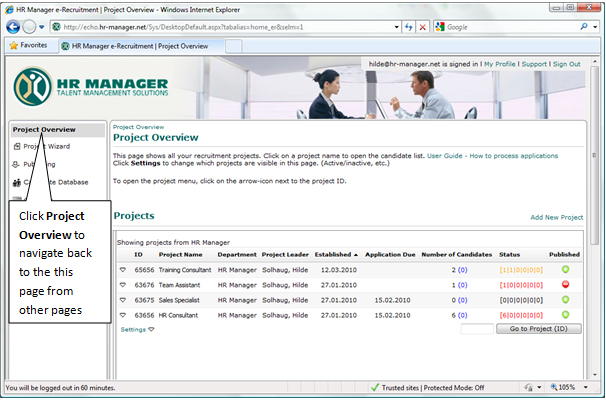
Task: Open the search provider dropdown arrow
Action: [595, 27]
